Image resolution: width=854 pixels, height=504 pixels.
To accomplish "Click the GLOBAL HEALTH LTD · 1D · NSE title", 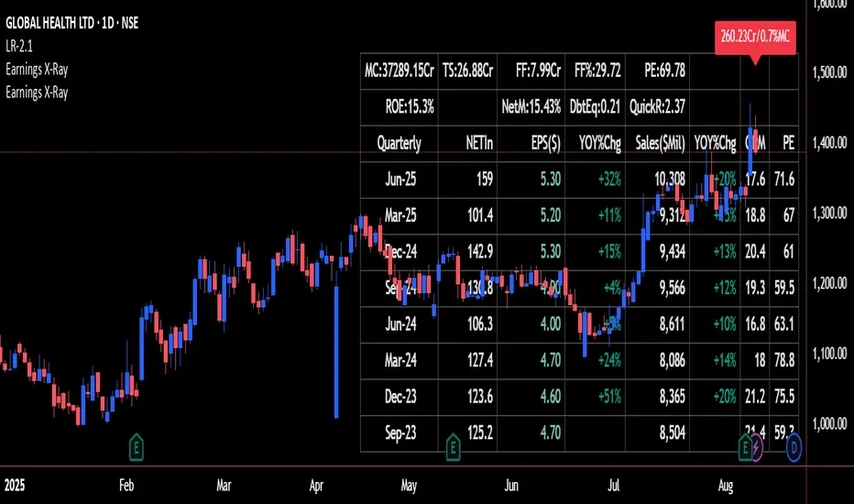I will (71, 23).
